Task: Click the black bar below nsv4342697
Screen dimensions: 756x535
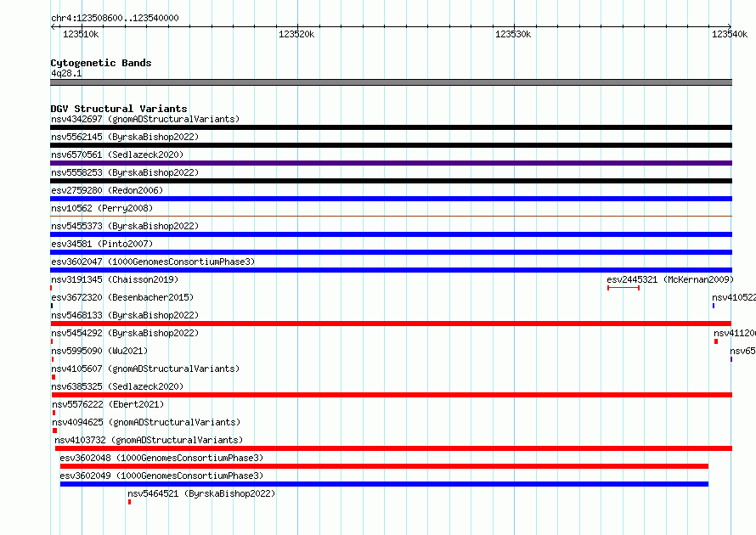Action: pos(391,127)
